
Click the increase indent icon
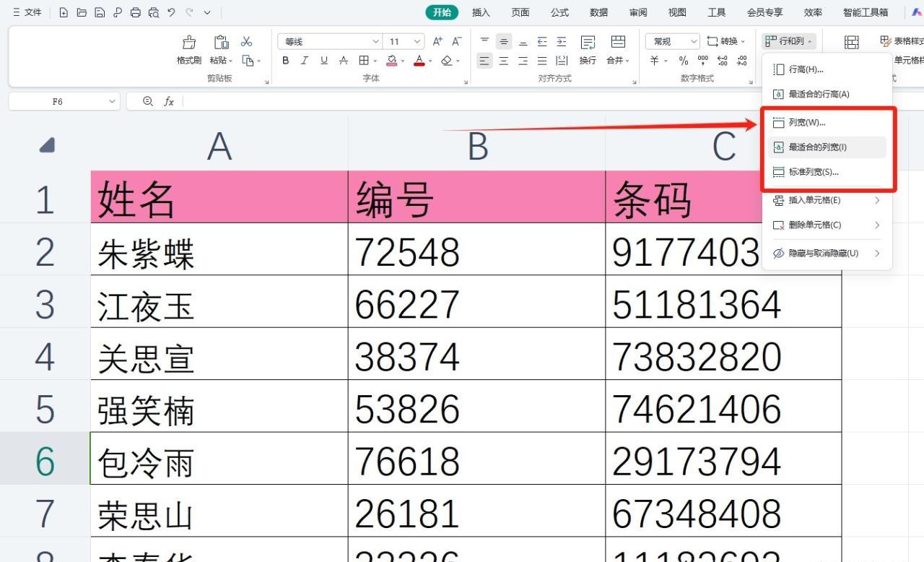[x=562, y=41]
